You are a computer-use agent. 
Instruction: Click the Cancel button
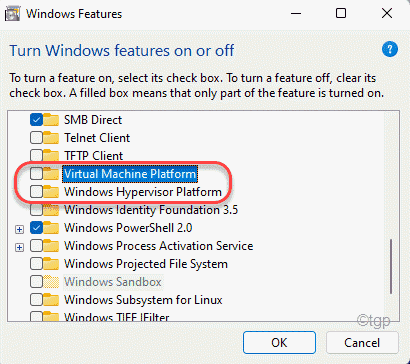pos(362,342)
